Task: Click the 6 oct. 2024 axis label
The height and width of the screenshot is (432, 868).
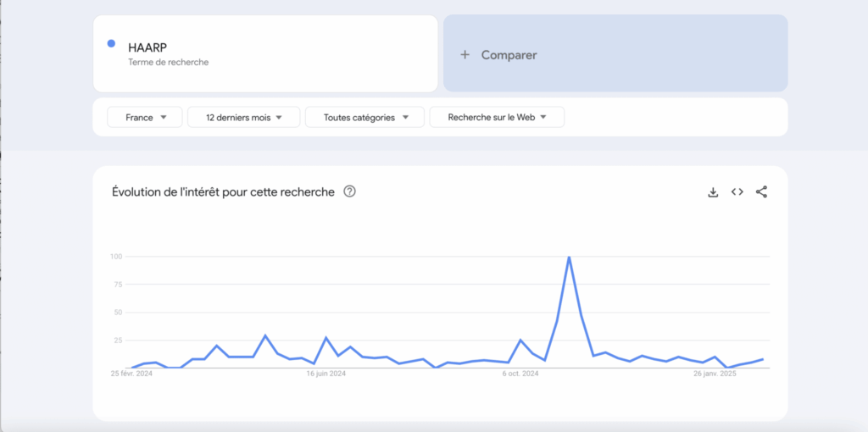Action: [520, 374]
